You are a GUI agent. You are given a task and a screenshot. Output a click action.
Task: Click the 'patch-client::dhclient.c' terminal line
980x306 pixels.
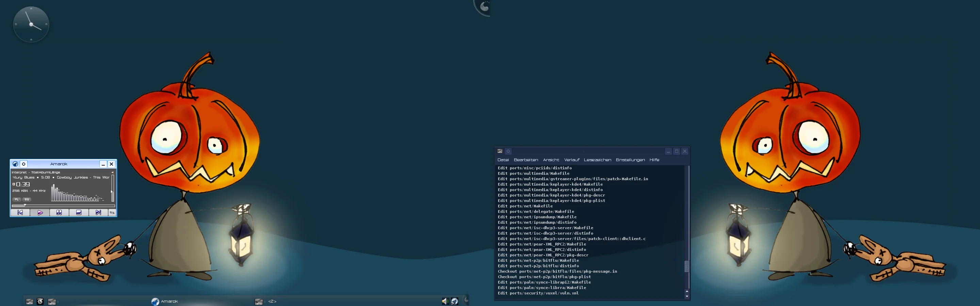click(x=571, y=239)
